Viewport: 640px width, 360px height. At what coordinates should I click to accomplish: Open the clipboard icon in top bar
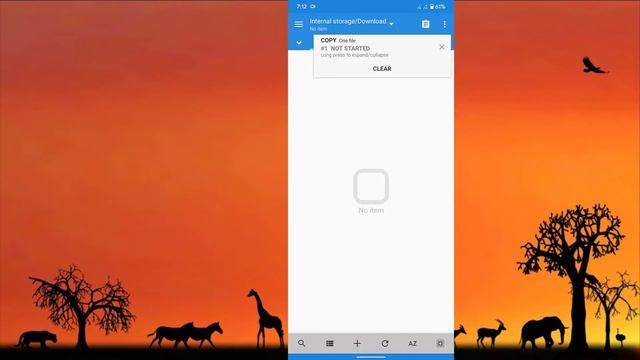click(x=425, y=24)
